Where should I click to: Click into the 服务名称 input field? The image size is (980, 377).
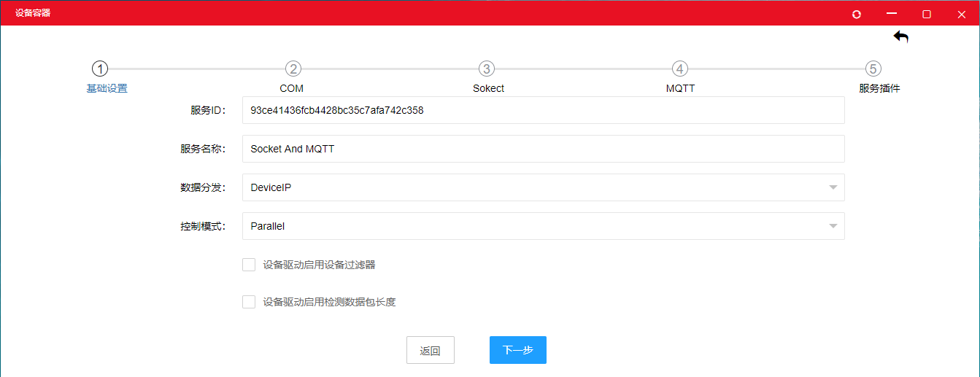tap(543, 149)
